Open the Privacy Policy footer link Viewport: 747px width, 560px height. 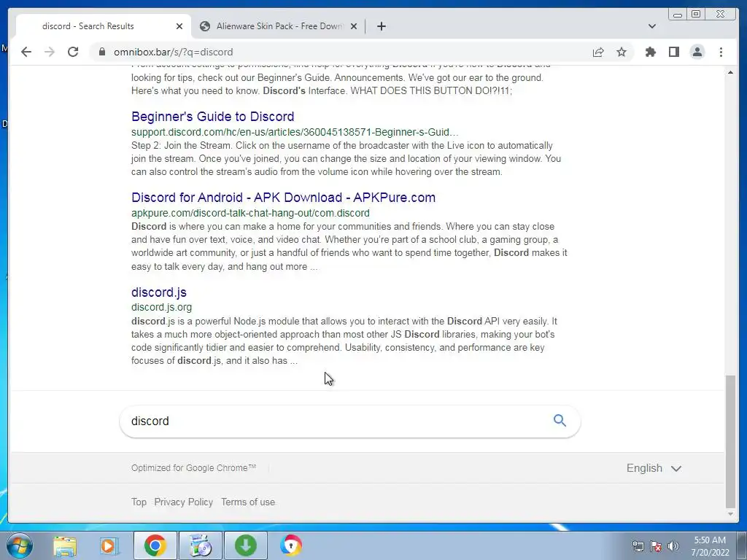click(x=183, y=502)
